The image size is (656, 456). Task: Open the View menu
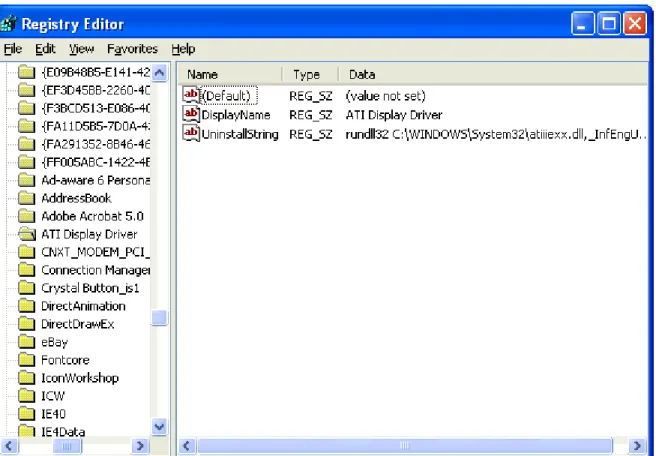point(81,49)
